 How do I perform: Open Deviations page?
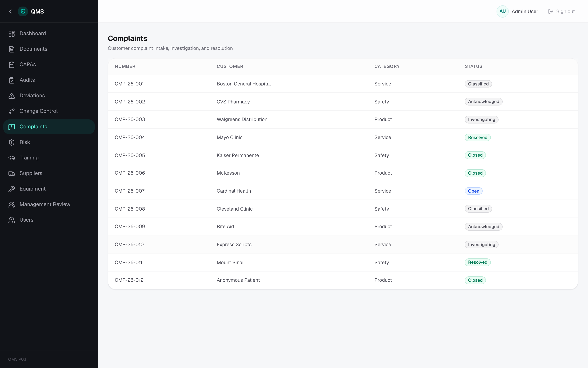(x=49, y=96)
